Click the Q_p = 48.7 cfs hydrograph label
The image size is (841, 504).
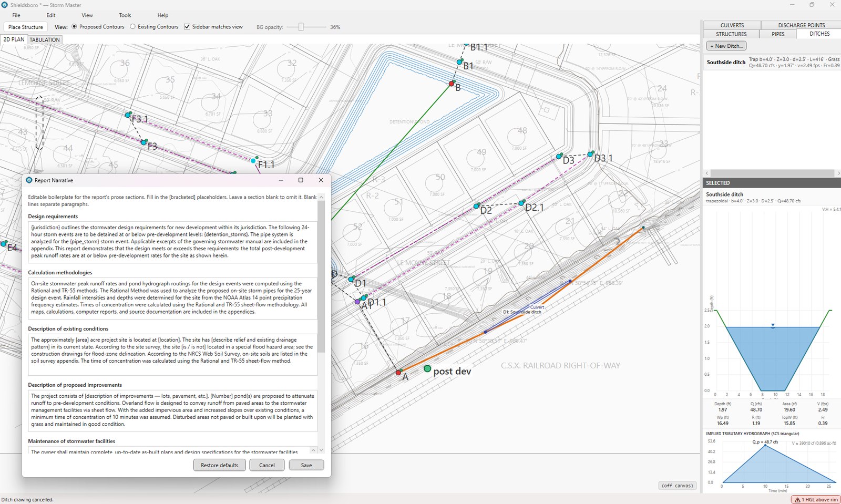coord(765,442)
